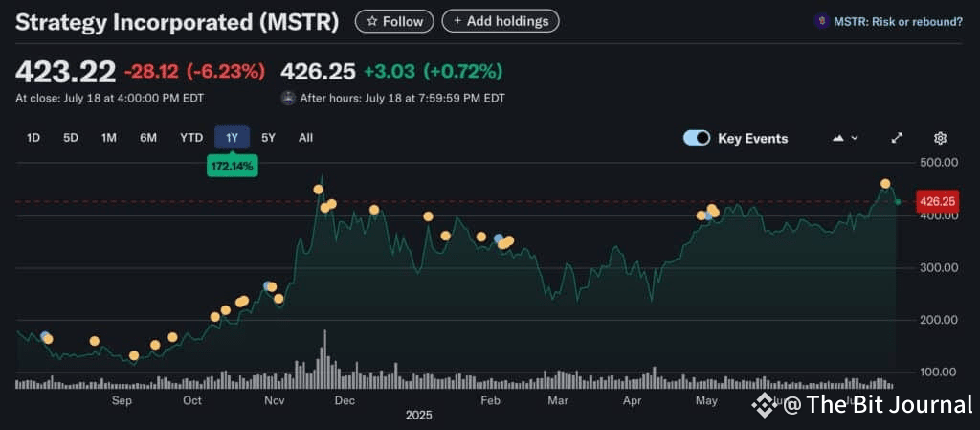Follow the MSTR stock

click(x=393, y=21)
